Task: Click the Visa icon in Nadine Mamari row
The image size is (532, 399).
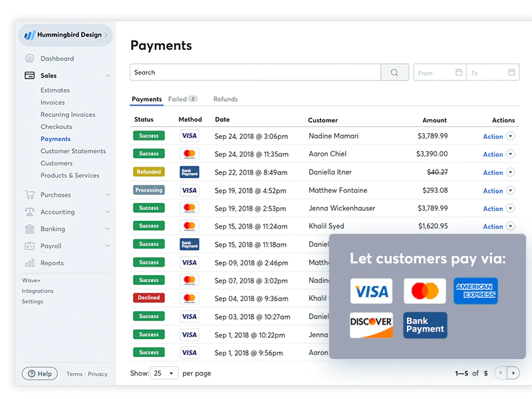Action: (190, 136)
